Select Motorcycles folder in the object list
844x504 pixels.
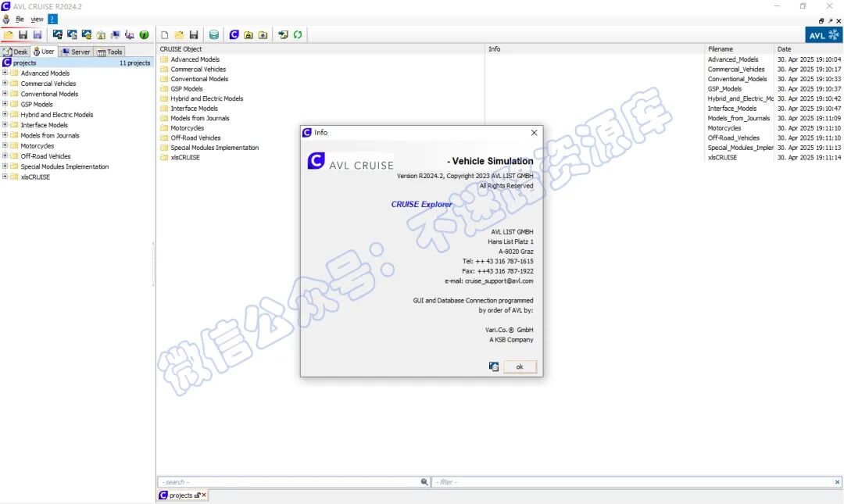[188, 128]
